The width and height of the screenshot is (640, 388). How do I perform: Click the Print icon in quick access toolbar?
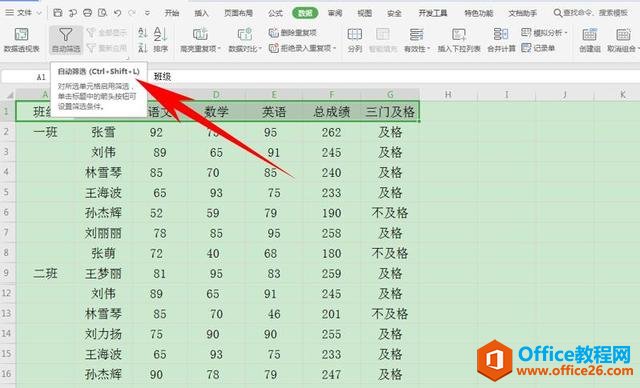pos(87,13)
